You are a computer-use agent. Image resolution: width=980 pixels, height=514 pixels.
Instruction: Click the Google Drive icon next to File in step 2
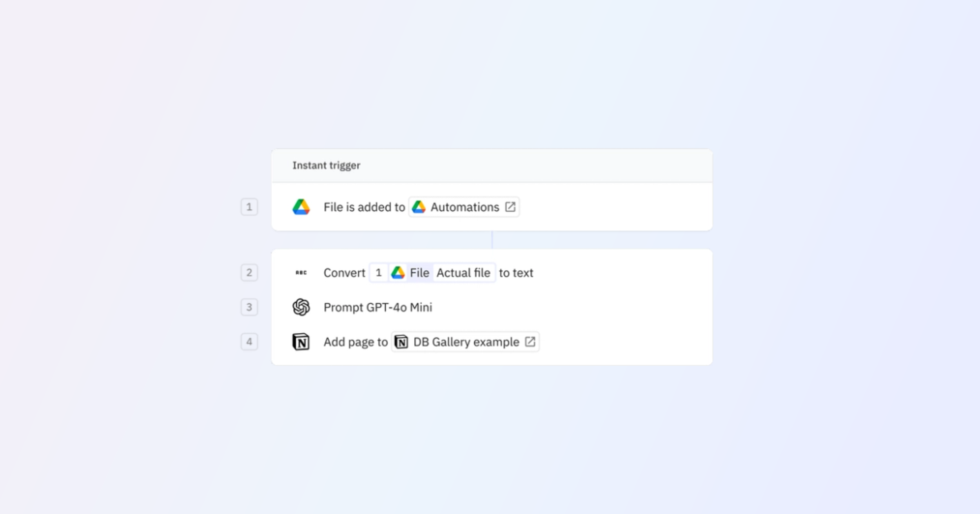(398, 273)
